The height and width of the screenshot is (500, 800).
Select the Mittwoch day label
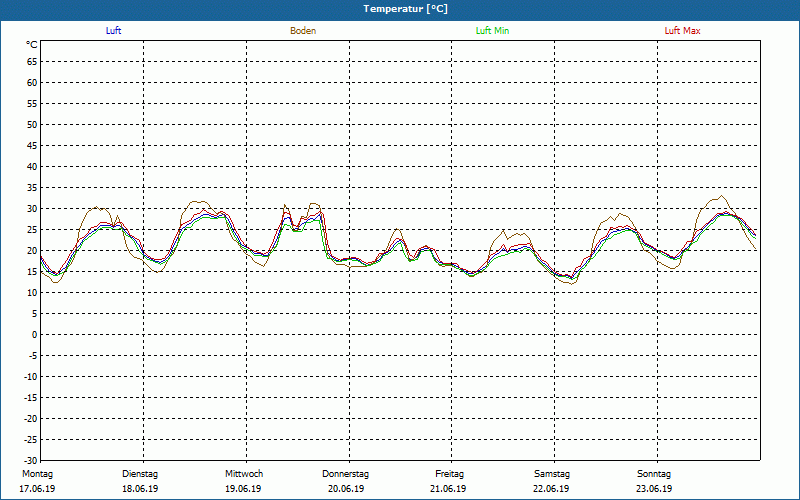coord(244,474)
